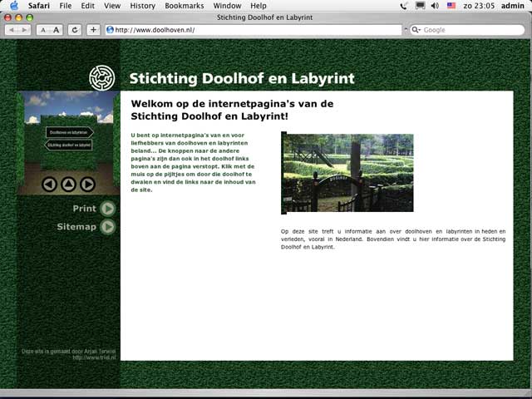Image resolution: width=532 pixels, height=399 pixels.
Task: Click the URL address field
Action: pyautogui.click(x=249, y=30)
